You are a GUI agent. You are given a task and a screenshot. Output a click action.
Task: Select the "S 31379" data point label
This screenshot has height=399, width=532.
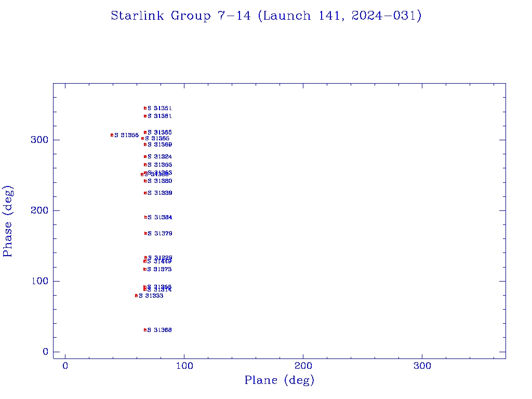pyautogui.click(x=160, y=233)
